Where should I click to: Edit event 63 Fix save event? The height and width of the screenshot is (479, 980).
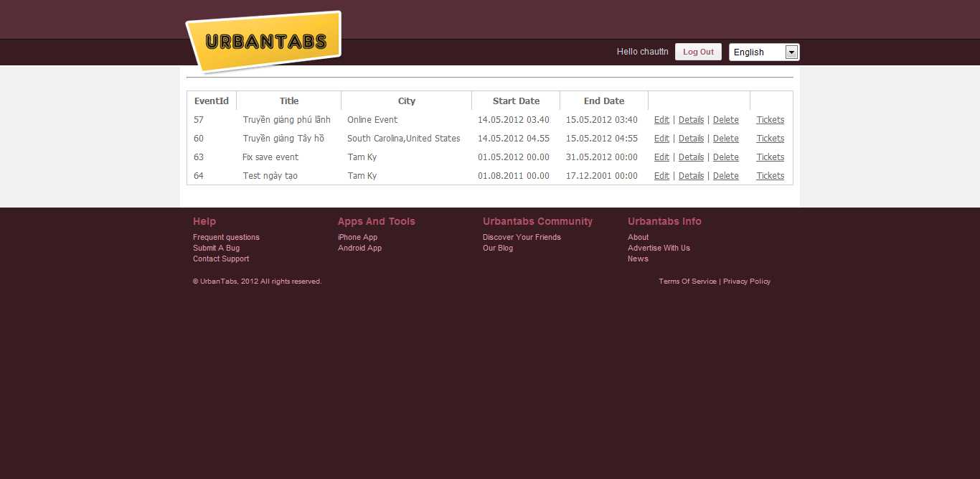(x=661, y=157)
